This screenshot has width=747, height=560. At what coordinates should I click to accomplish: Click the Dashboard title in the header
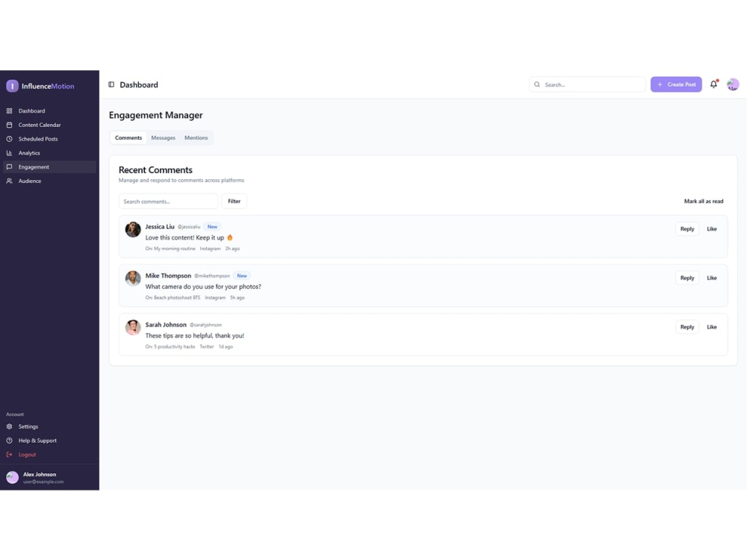[x=139, y=85]
